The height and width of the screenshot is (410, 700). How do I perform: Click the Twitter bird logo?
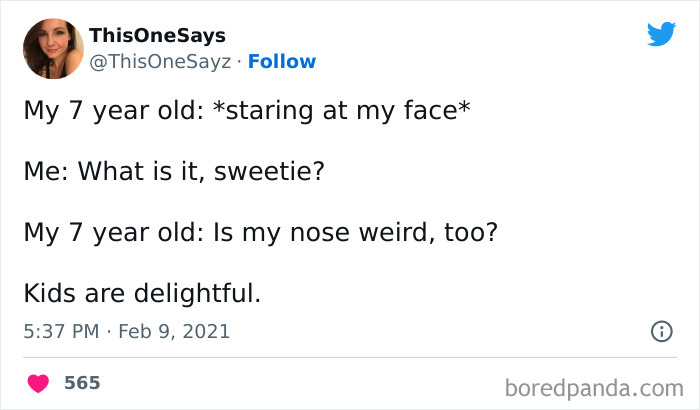661,35
